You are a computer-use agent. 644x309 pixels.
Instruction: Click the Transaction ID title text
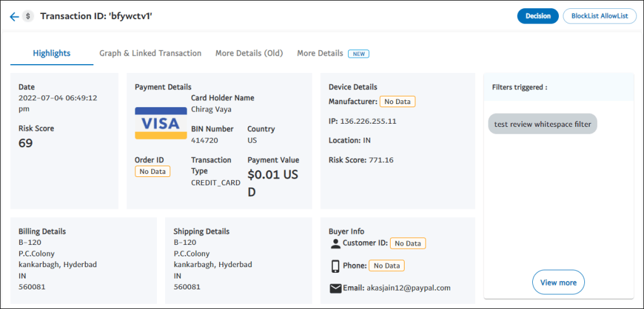pyautogui.click(x=96, y=16)
